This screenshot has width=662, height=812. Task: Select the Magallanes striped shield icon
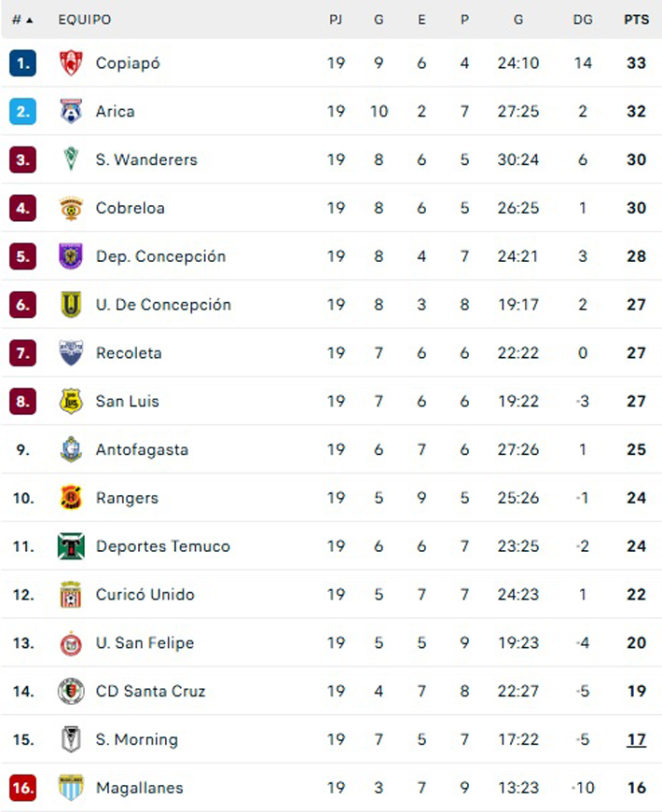[71, 788]
